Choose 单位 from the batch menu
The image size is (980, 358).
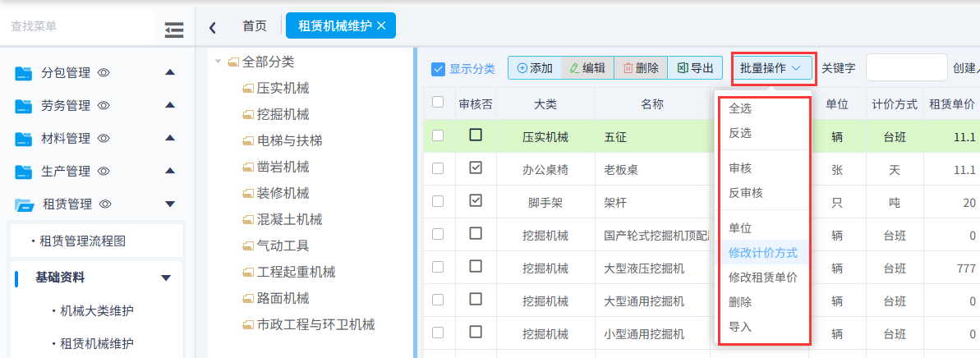[x=765, y=228]
